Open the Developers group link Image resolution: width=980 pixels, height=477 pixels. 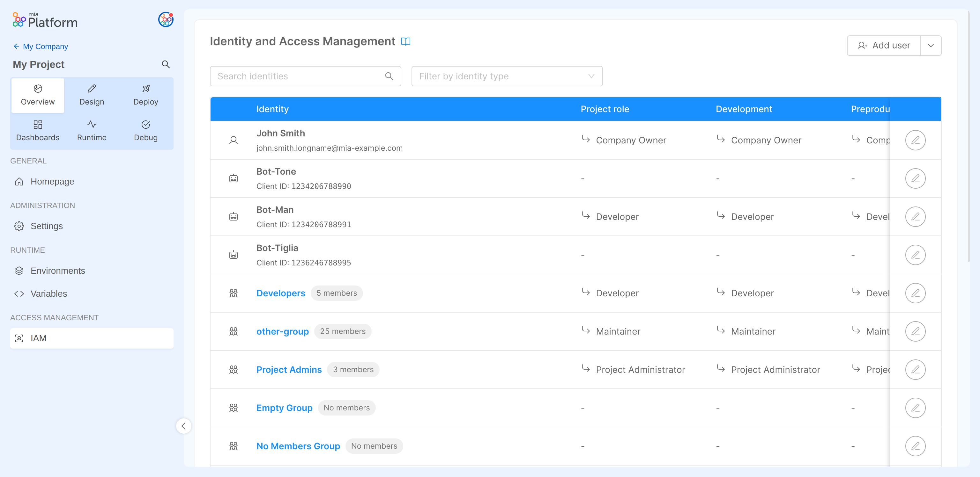pyautogui.click(x=280, y=293)
